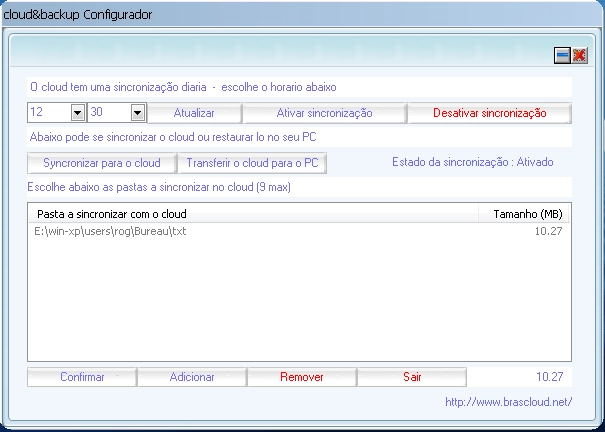This screenshot has height=432, width=605.
Task: Click Transferir o cloud para o PC
Action: (x=252, y=163)
